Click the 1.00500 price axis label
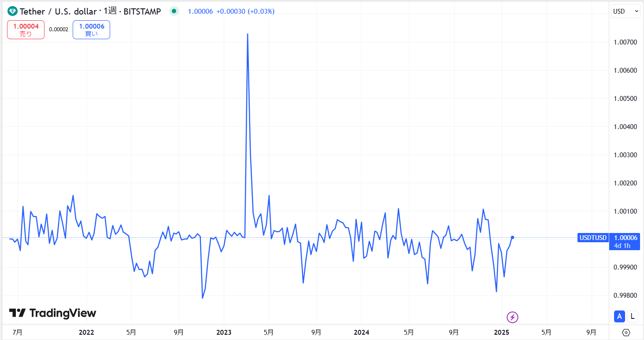 [625, 99]
